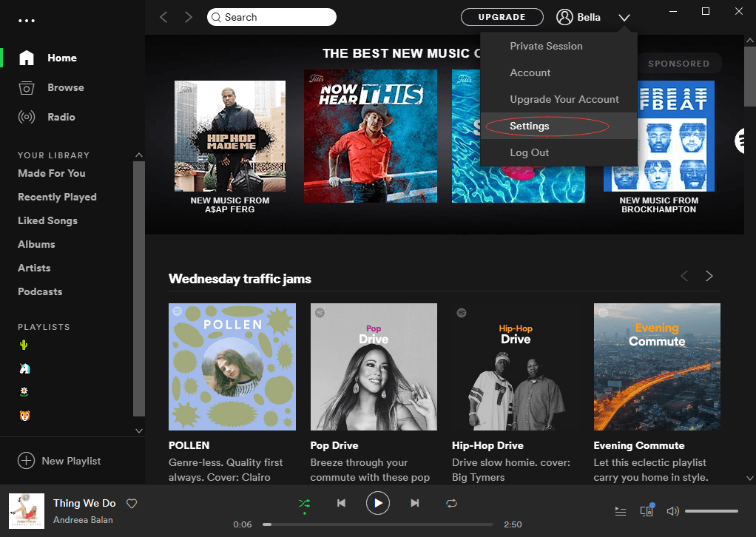Toggle repeat mode

(451, 503)
